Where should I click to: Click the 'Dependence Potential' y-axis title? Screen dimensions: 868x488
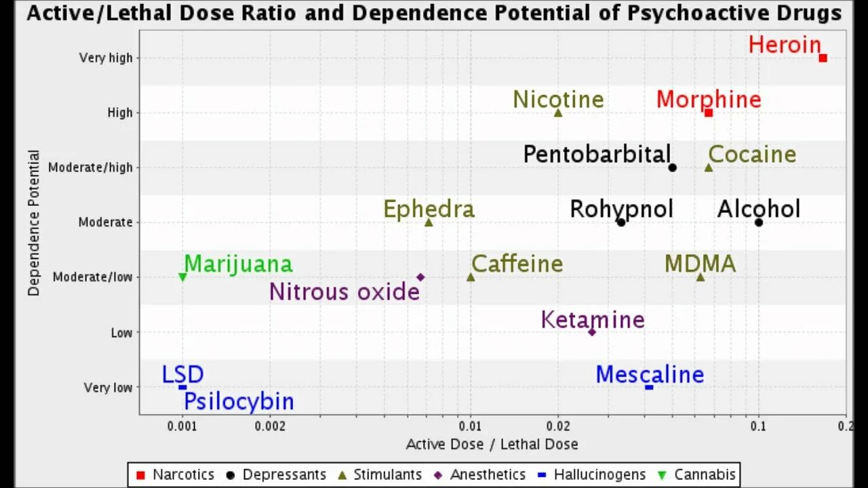click(33, 222)
